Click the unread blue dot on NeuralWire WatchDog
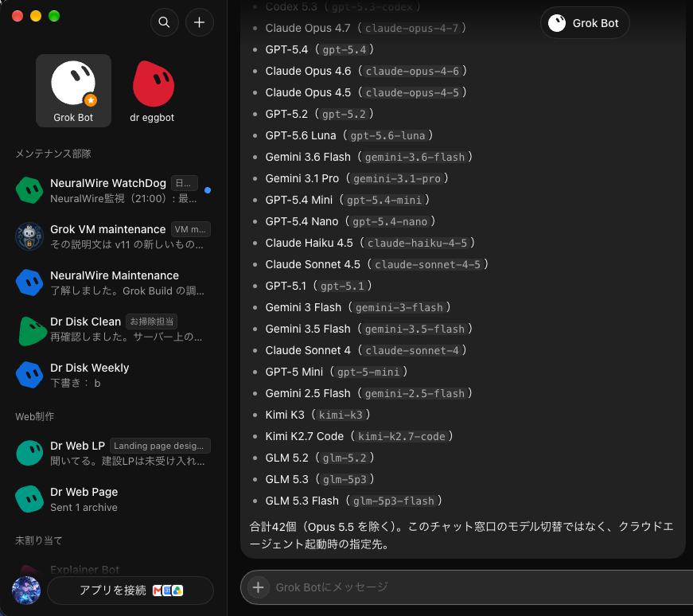Screen dimensions: 693x616 pyautogui.click(x=208, y=190)
